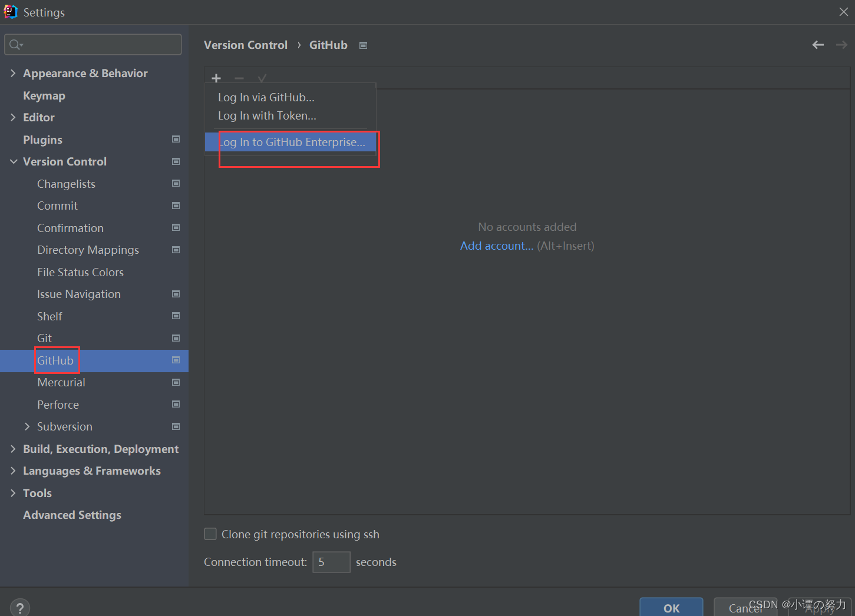
Task: Select Mercurial in the tree
Action: [x=61, y=382]
